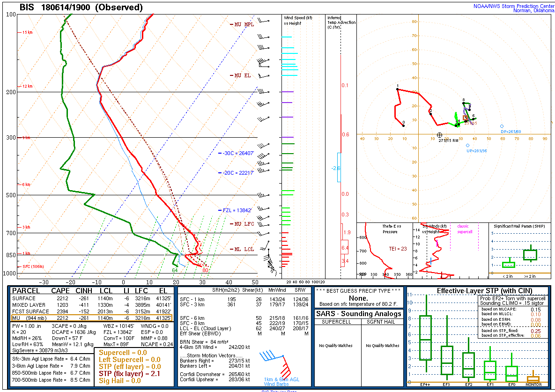Screen dimensions: 555x392
Task: Click the Bunkers Right = 273/15 kt value
Action: click(x=215, y=361)
